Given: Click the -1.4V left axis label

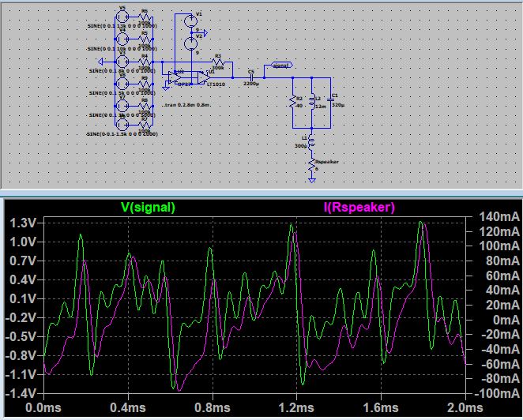Looking at the screenshot, I should coord(20,393).
